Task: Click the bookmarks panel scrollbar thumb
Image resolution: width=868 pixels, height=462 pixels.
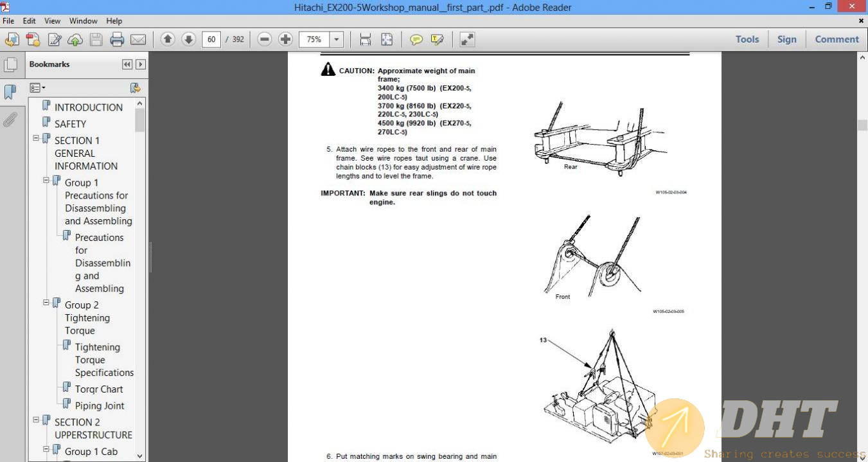Action: click(x=140, y=120)
